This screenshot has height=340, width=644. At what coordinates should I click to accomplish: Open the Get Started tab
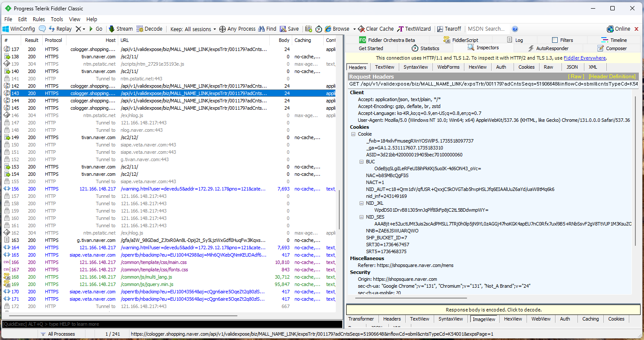(x=371, y=48)
